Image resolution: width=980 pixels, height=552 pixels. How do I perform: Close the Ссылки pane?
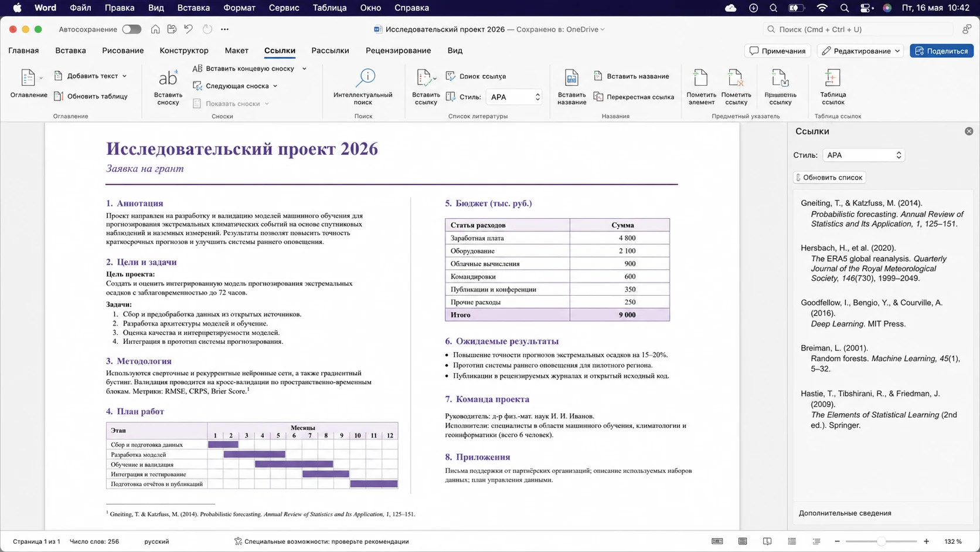click(x=969, y=131)
